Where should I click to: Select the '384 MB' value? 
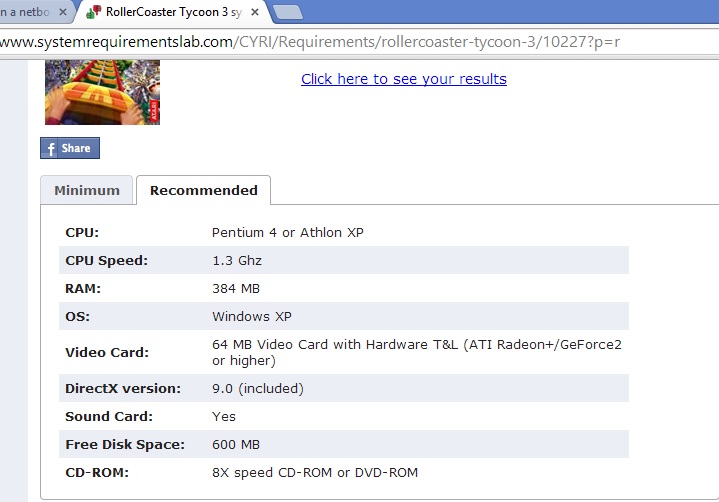click(236, 288)
